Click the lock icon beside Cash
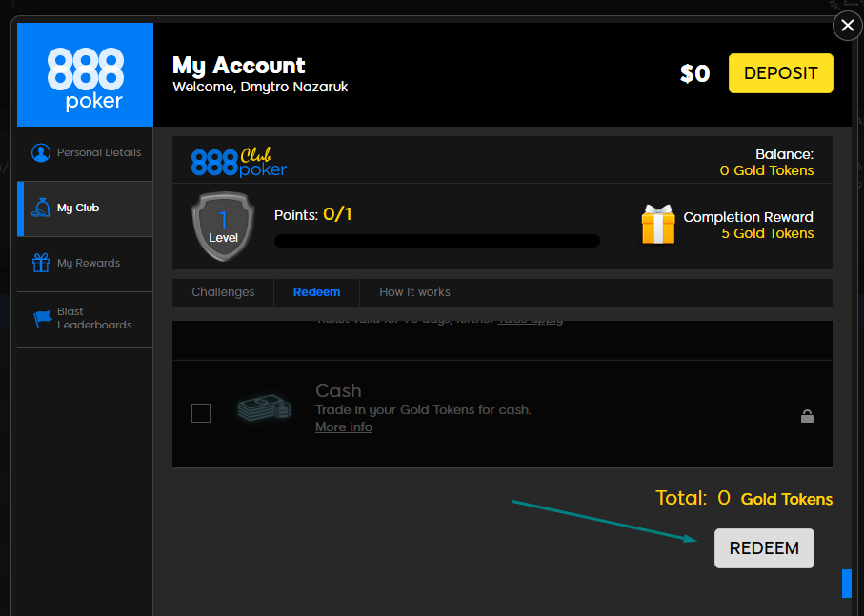Viewport: 864px width, 616px height. pos(807,416)
